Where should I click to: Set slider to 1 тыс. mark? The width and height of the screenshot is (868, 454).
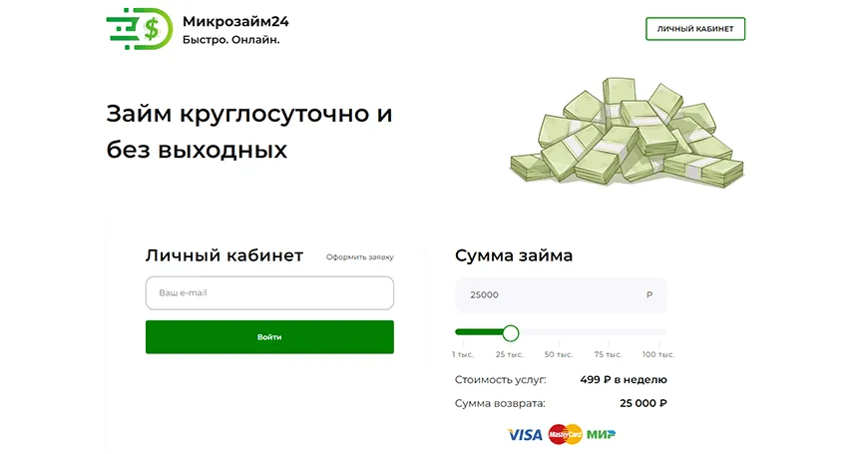(462, 354)
